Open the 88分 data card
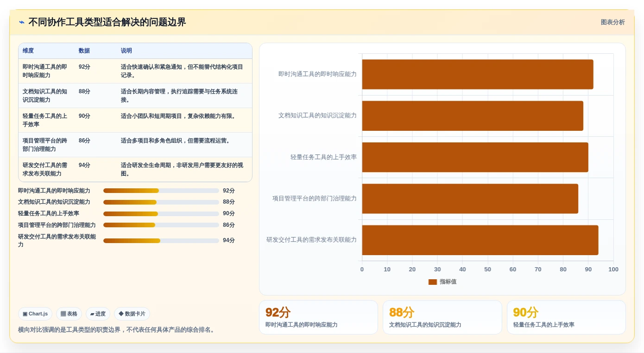The height and width of the screenshot is (353, 644). (x=442, y=317)
